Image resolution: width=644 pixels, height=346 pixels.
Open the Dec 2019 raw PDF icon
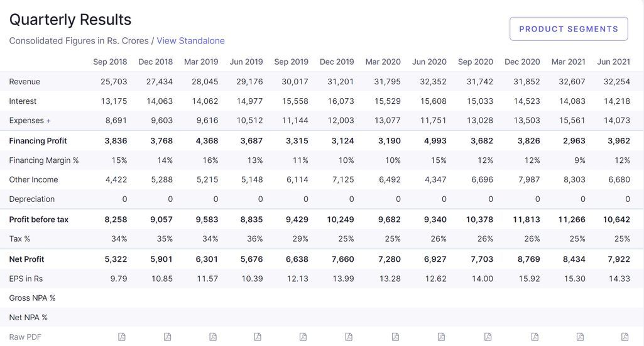pyautogui.click(x=349, y=337)
